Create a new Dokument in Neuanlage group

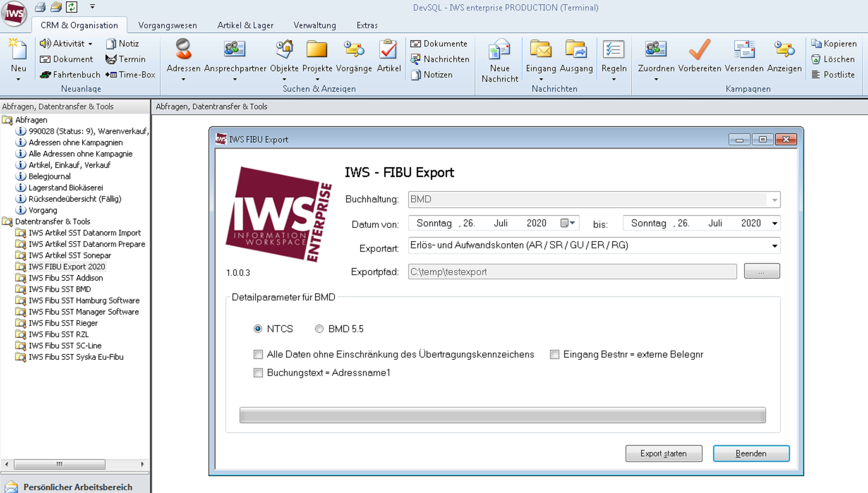tap(66, 59)
